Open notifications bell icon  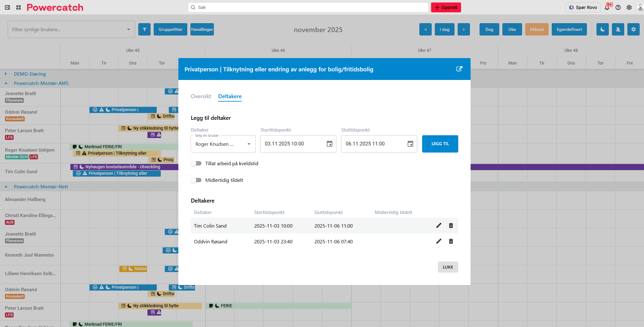[x=607, y=7]
